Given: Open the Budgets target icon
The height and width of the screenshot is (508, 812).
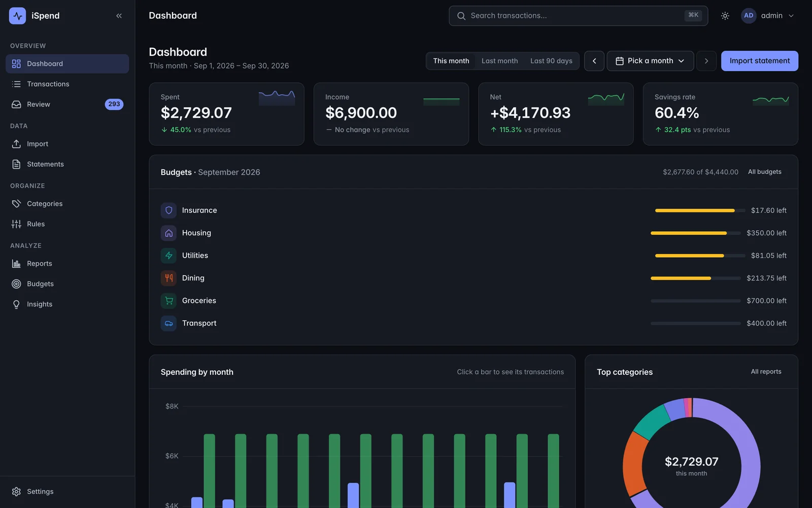Looking at the screenshot, I should tap(16, 284).
